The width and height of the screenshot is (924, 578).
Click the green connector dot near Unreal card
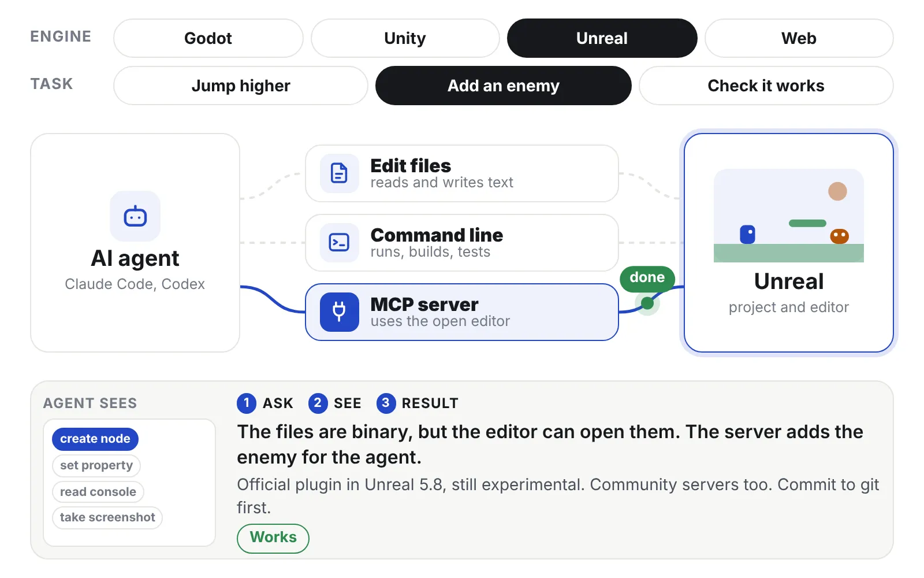point(647,303)
